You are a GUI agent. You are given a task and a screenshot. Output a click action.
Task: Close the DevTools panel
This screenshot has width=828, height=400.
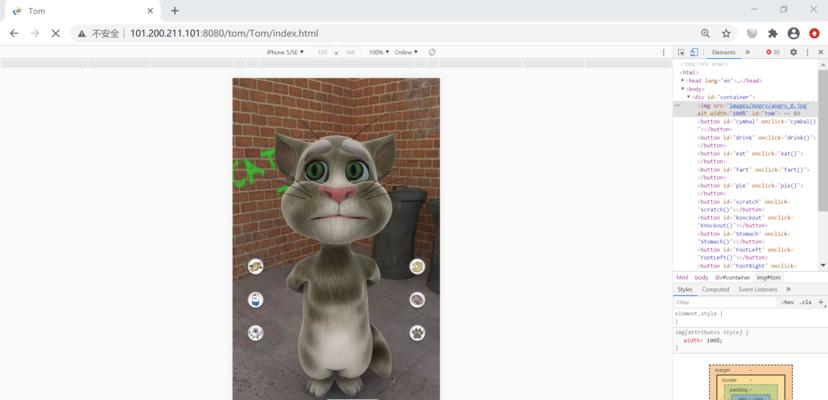point(821,52)
